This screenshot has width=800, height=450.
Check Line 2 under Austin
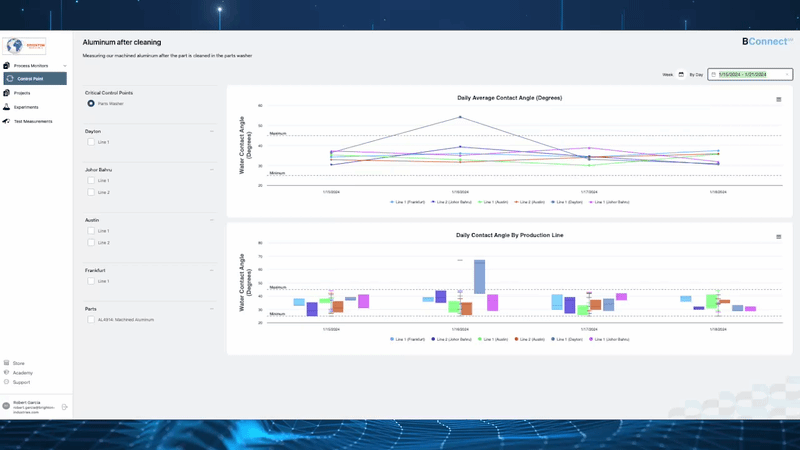point(91,243)
